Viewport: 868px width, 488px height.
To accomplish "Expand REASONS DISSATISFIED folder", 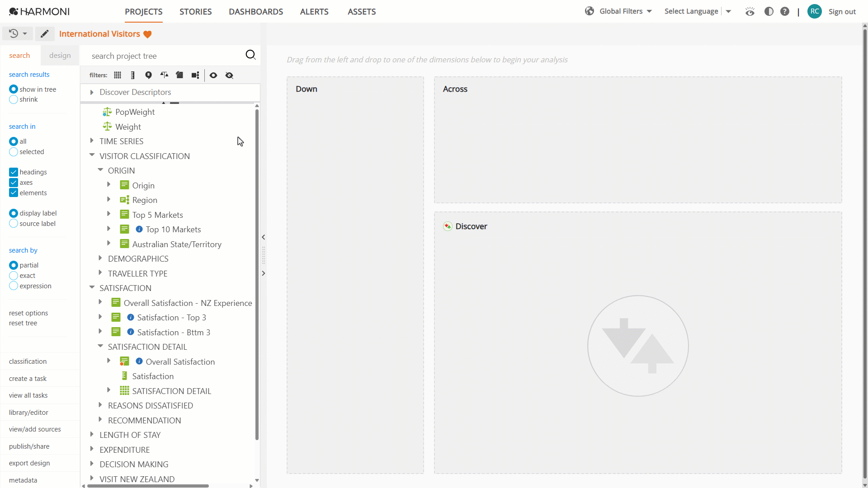I will click(100, 405).
